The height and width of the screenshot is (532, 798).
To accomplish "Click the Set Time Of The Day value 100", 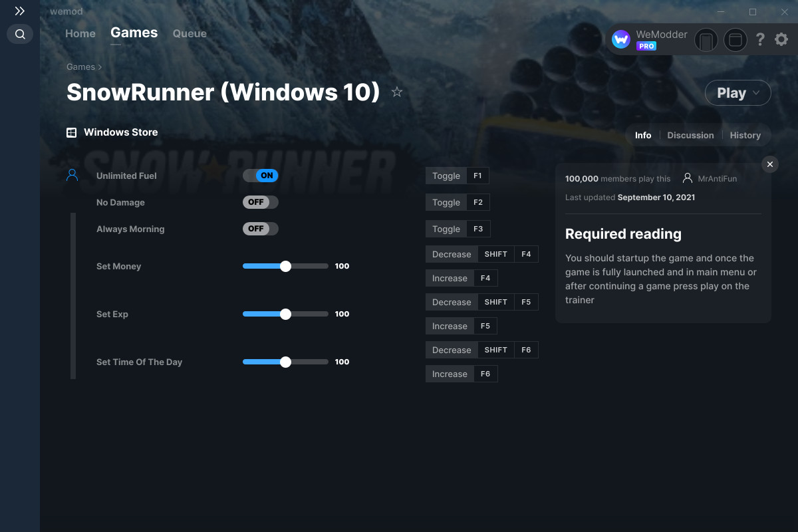I will 342,362.
